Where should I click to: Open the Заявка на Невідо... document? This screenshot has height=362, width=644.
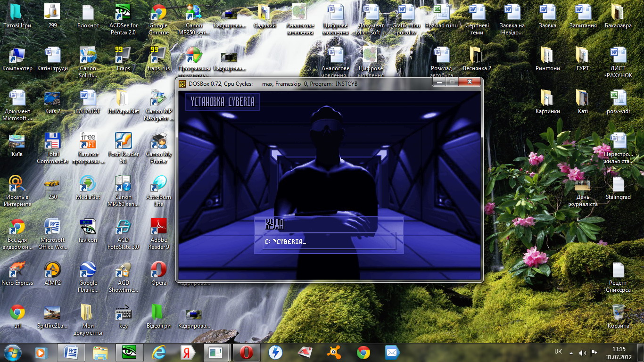512,19
